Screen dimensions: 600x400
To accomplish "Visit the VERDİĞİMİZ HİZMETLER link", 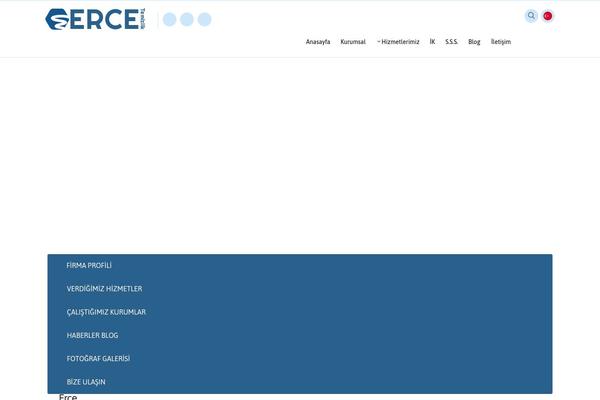I will [104, 289].
